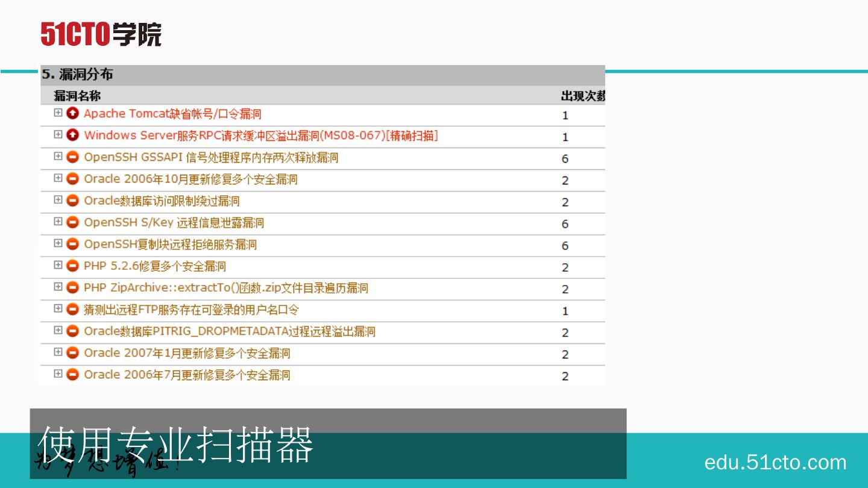Open Oracle 2006年10月更新修复多个安全漏洞 link

pos(190,179)
